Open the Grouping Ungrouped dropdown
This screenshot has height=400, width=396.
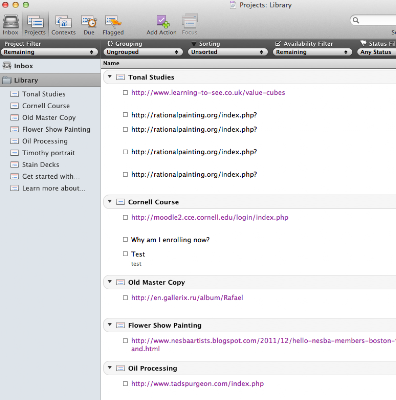pyautogui.click(x=143, y=52)
